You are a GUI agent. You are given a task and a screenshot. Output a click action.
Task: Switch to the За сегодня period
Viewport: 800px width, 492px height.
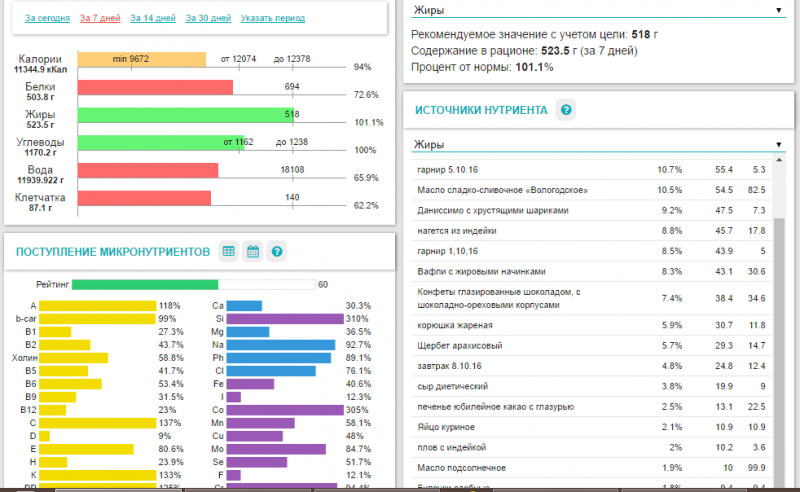46,19
